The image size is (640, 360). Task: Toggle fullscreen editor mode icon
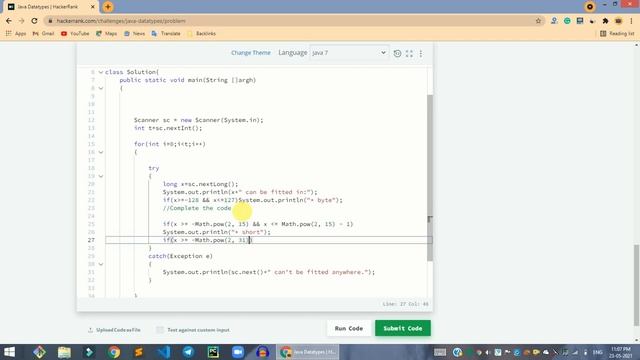point(409,53)
